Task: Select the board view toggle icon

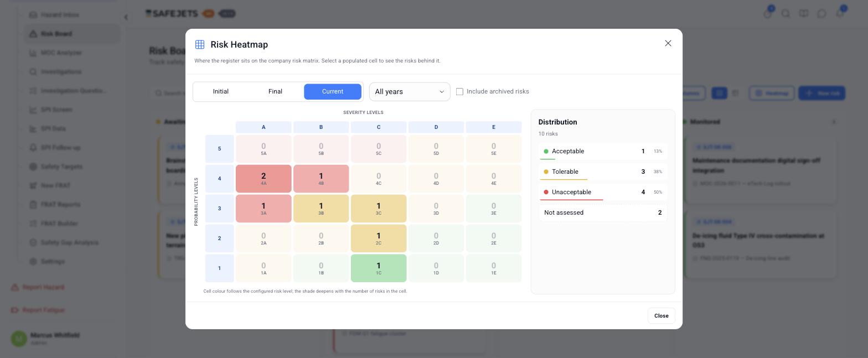Action: click(719, 93)
